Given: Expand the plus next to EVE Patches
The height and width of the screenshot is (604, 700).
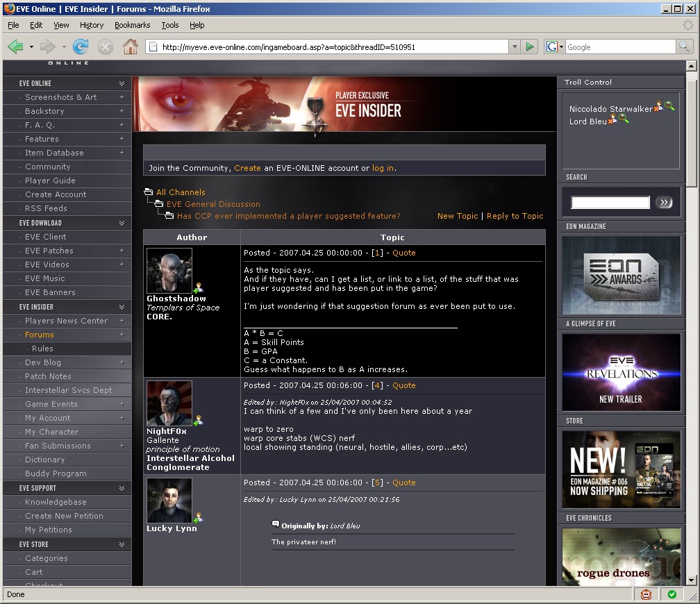Looking at the screenshot, I should point(122,251).
